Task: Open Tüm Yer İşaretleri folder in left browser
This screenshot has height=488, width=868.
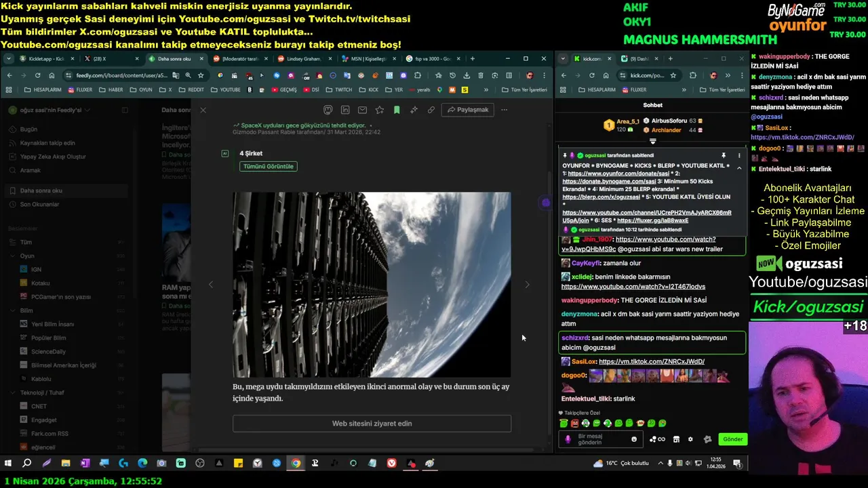Action: tap(524, 89)
